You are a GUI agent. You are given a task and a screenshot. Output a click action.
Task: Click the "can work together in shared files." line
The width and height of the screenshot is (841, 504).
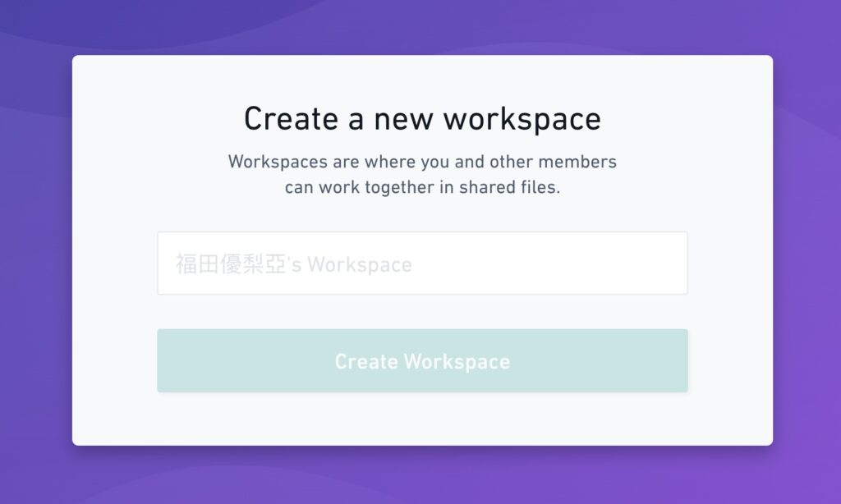point(422,187)
